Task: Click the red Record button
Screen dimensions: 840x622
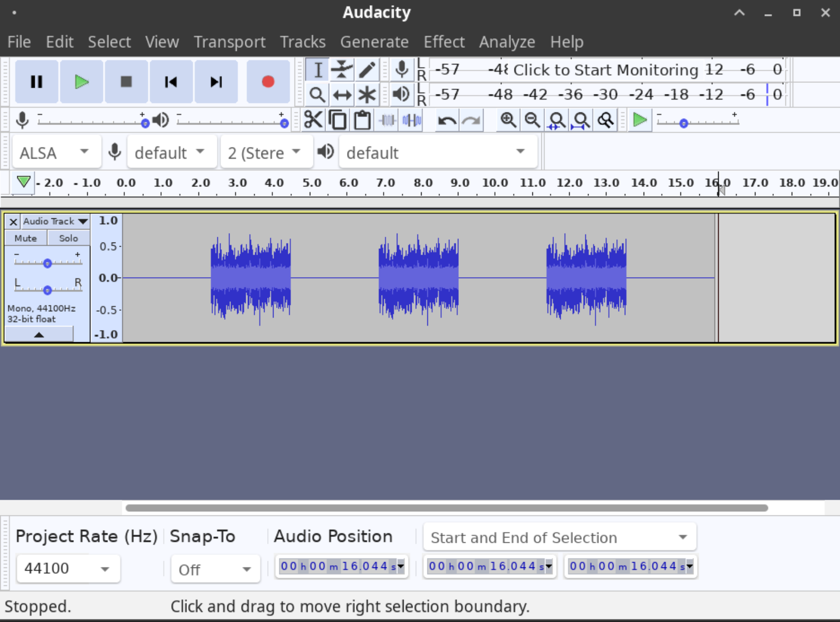Action: (268, 82)
